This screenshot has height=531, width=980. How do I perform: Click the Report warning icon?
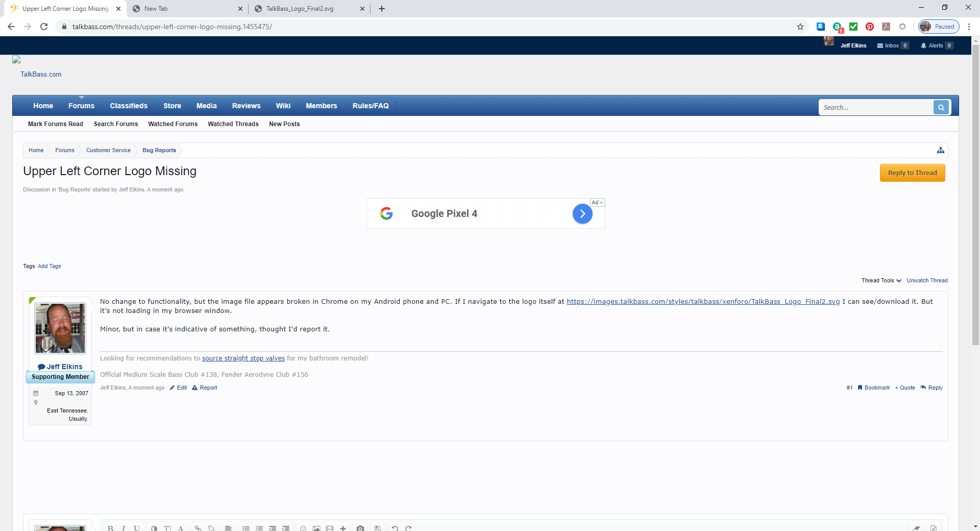[194, 388]
